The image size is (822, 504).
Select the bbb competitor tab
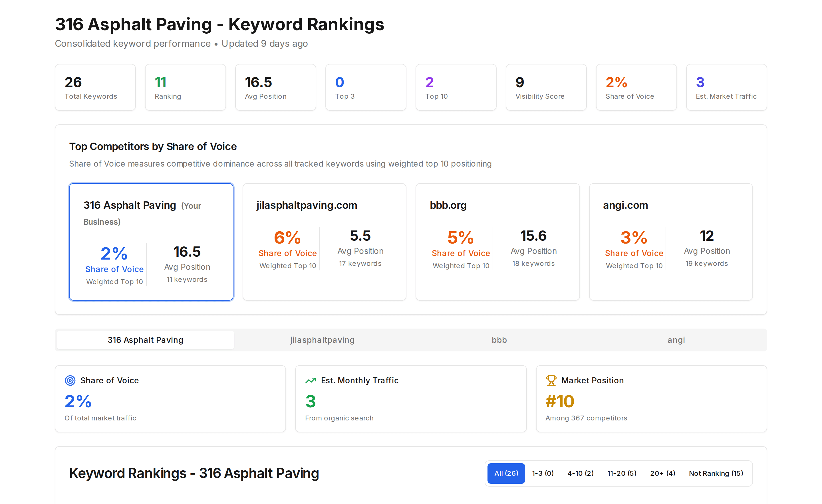click(499, 340)
